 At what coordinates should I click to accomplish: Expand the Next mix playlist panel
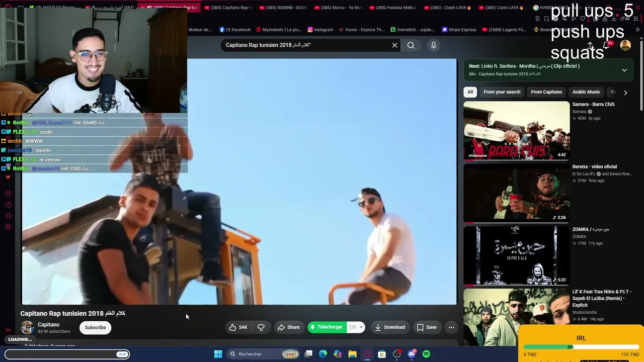click(624, 70)
